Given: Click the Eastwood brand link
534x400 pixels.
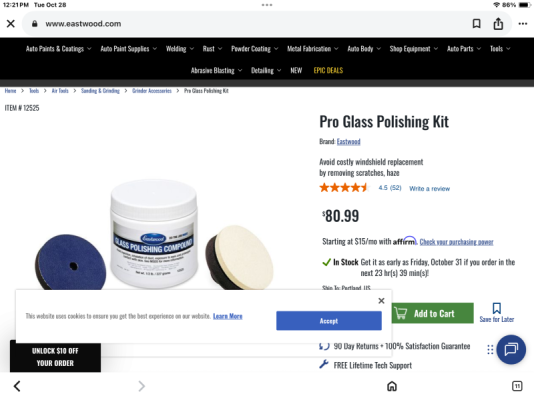Looking at the screenshot, I should point(348,142).
